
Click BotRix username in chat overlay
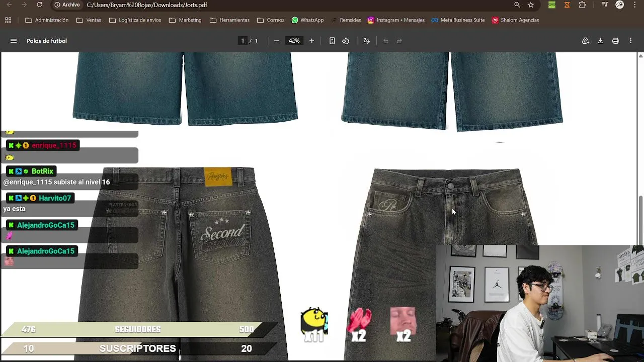click(42, 171)
